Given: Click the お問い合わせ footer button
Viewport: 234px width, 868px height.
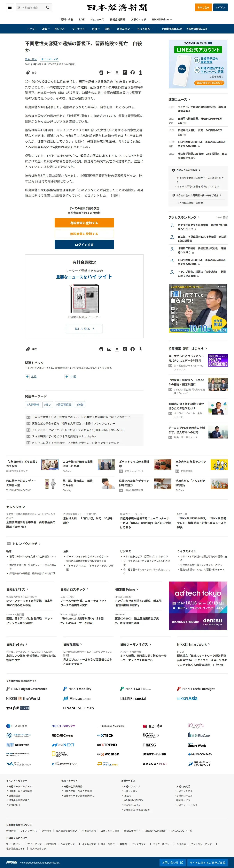Looking at the screenshot, I should (172, 863).
